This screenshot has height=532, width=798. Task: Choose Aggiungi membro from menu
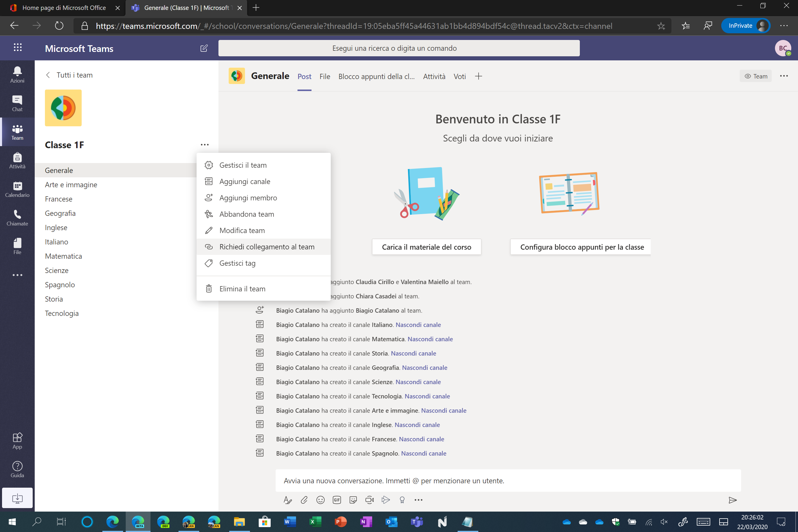click(263, 197)
